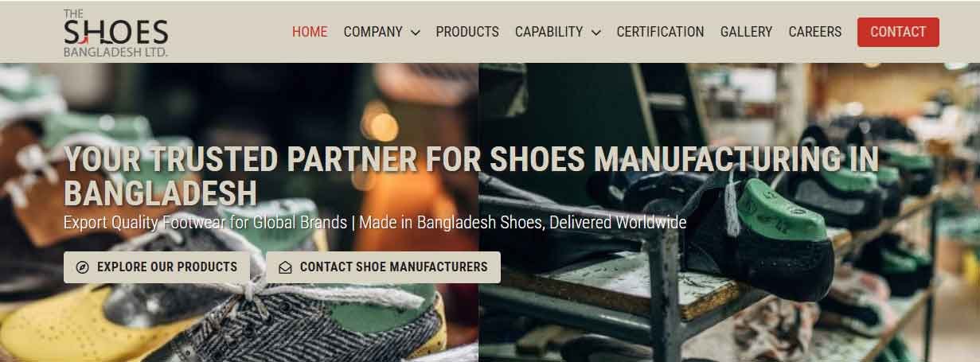Click Explore Our Products button text
This screenshot has height=362, width=980.
167,267
